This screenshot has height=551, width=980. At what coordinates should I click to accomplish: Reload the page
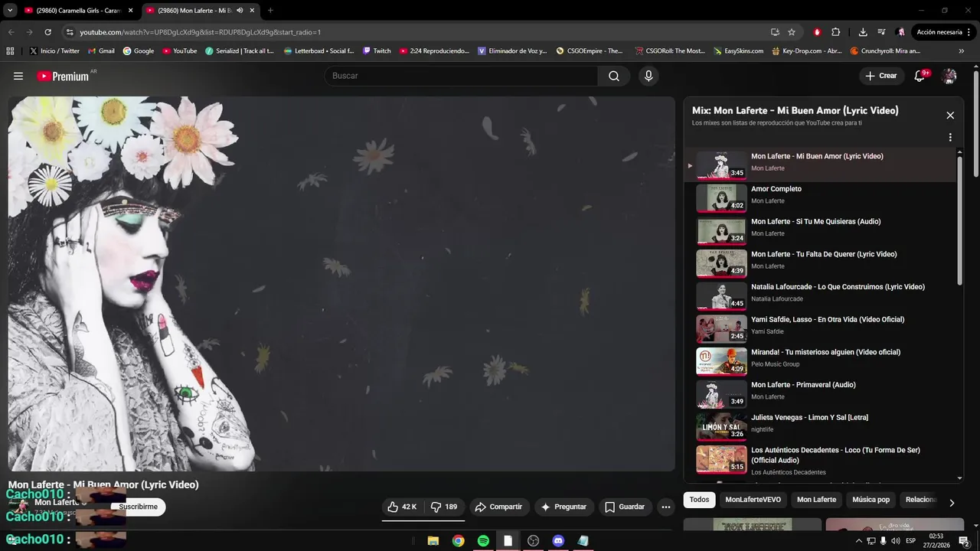(47, 32)
